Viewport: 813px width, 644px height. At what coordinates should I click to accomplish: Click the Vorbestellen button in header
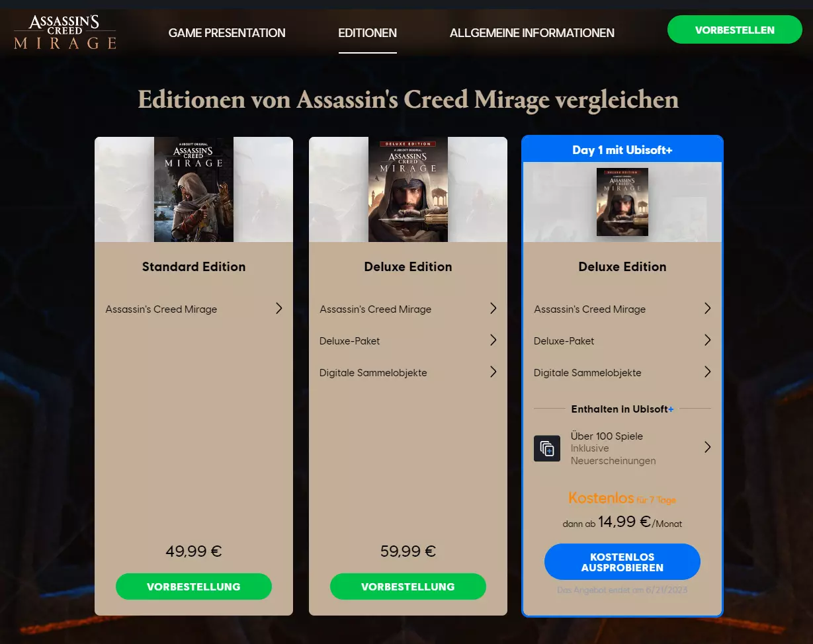tap(734, 30)
